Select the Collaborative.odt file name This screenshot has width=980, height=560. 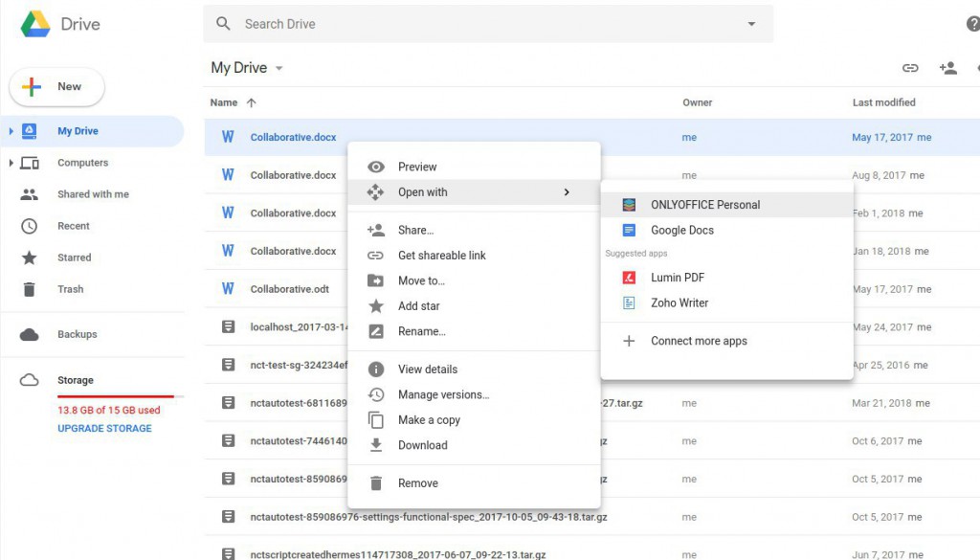pos(289,289)
